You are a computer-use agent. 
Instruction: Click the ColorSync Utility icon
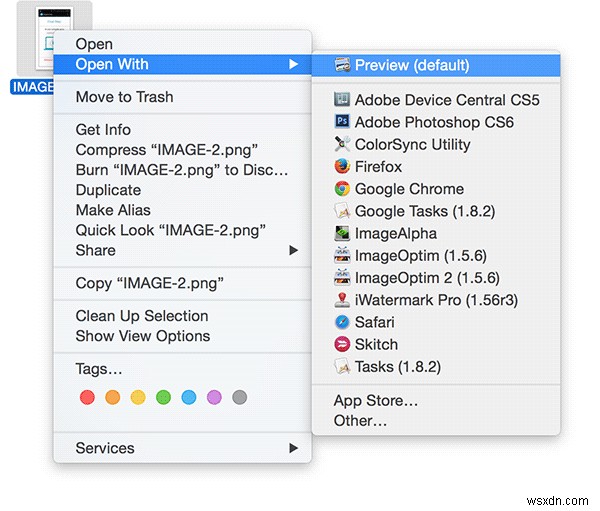pos(342,144)
